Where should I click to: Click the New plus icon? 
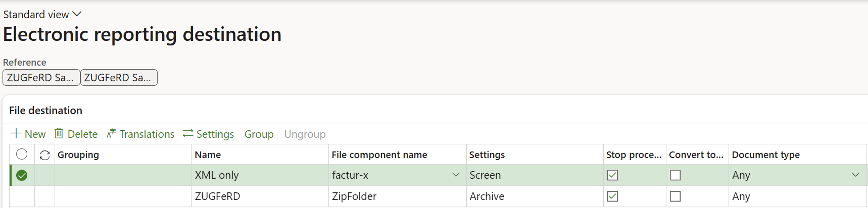click(x=16, y=134)
